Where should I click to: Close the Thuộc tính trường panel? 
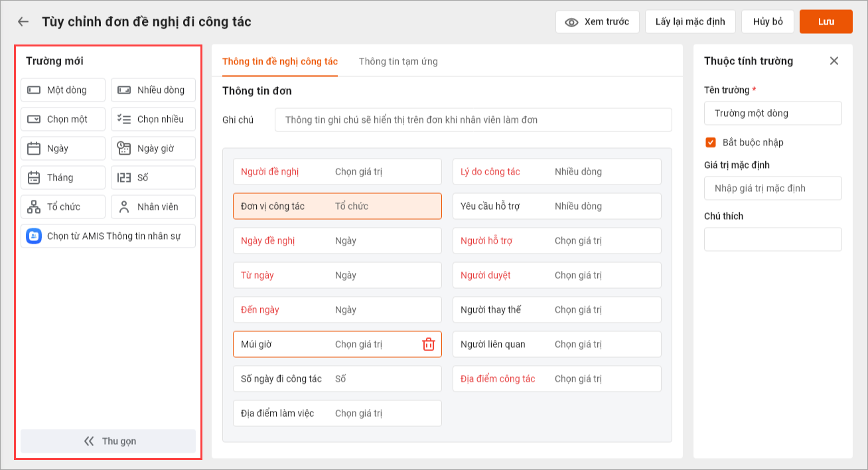[834, 61]
